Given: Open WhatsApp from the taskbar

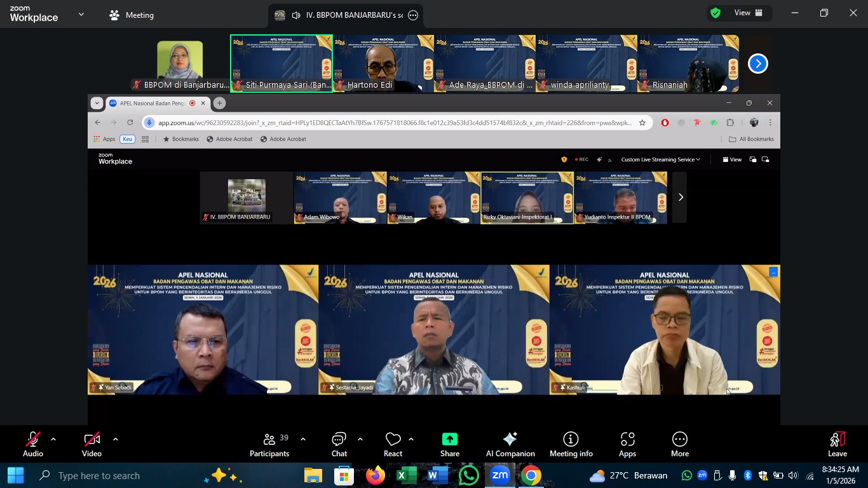Looking at the screenshot, I should 469,475.
